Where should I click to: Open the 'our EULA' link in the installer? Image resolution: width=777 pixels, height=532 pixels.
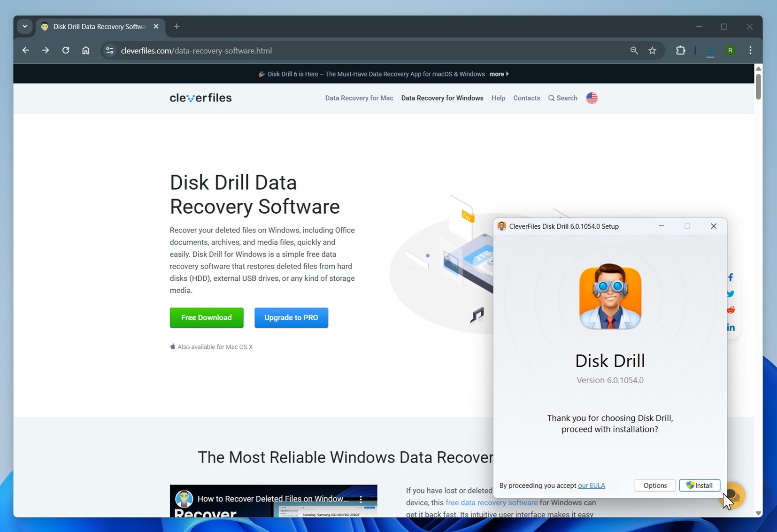(592, 486)
